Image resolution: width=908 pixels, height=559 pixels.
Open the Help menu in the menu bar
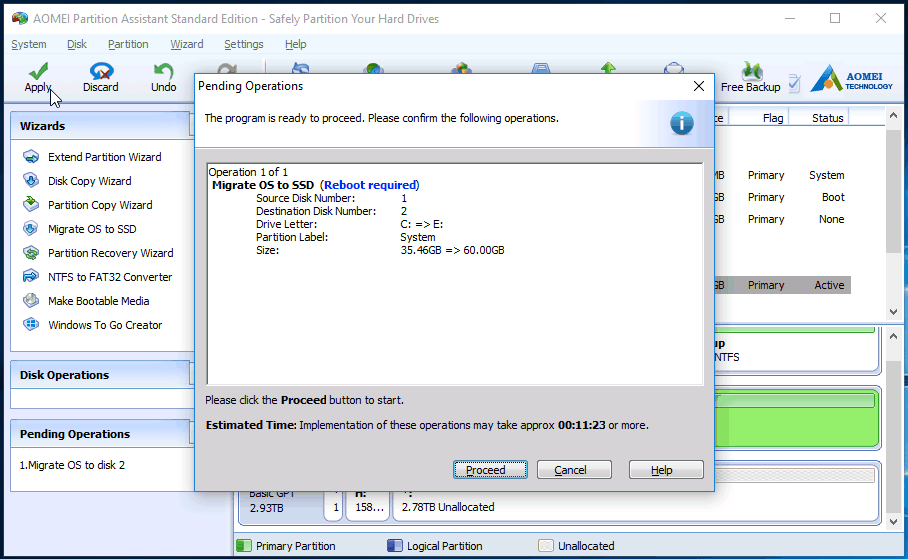pyautogui.click(x=295, y=44)
